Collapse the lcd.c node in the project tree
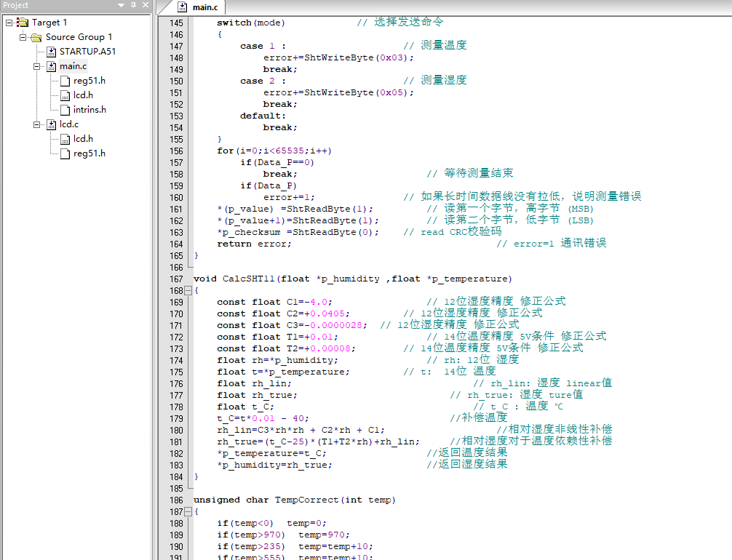The height and width of the screenshot is (560, 732). pyautogui.click(x=37, y=124)
